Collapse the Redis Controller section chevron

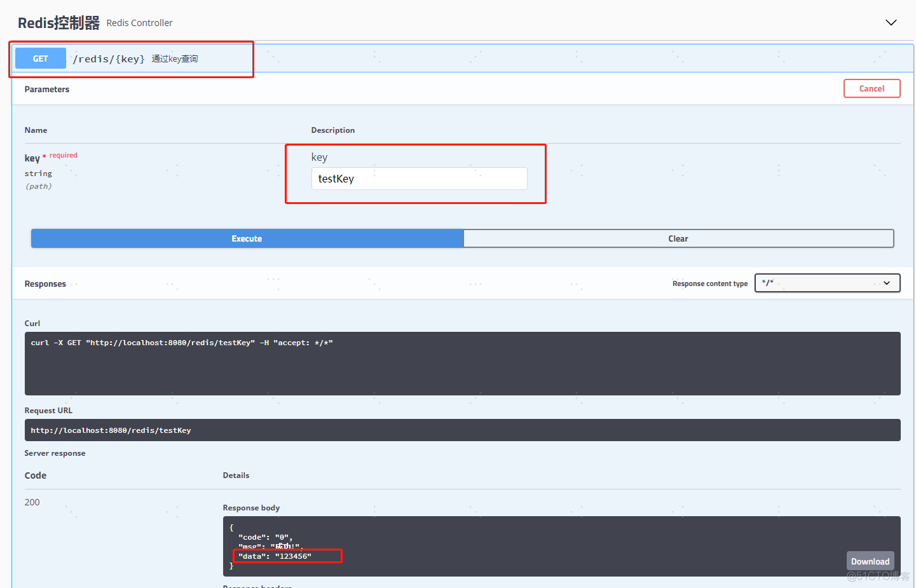[x=891, y=23]
